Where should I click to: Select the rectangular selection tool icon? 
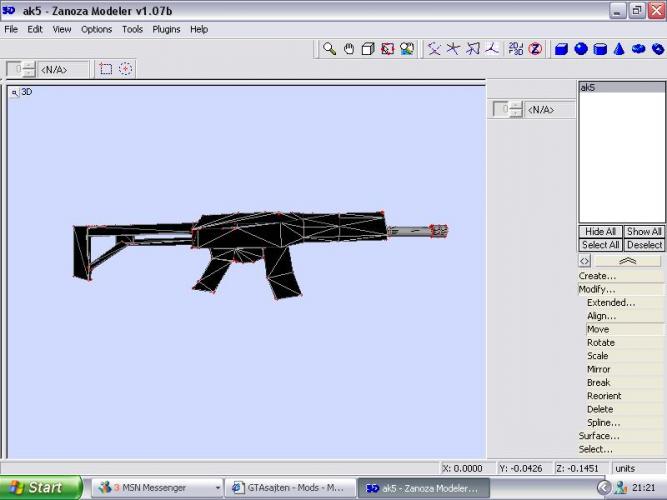106,69
